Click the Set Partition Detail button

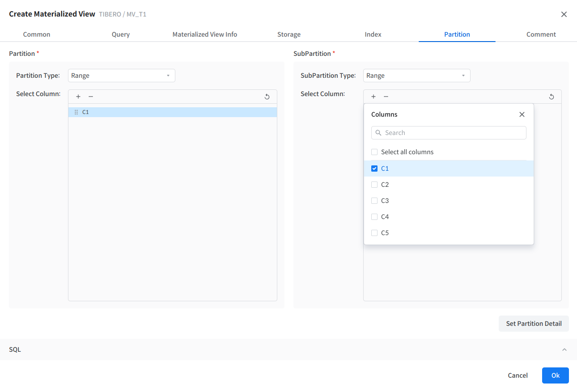tap(534, 324)
